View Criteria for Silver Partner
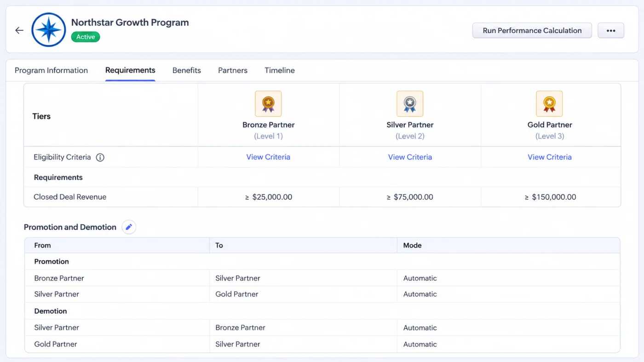Viewport: 644px width, 362px height. click(x=410, y=157)
